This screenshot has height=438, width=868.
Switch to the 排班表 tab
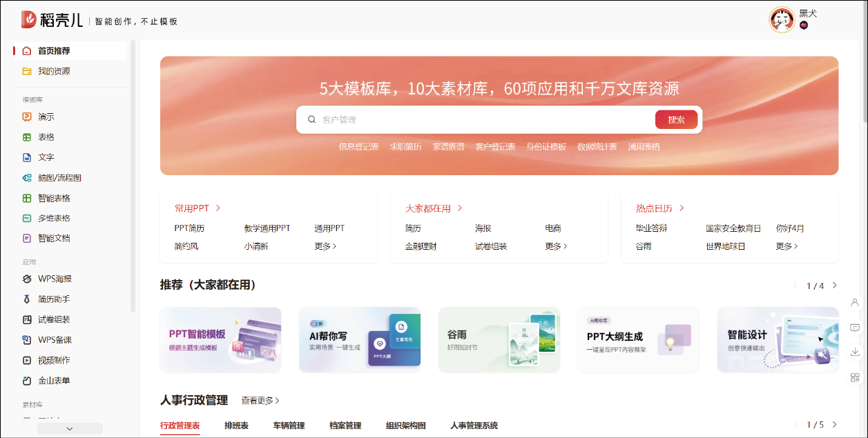coord(236,426)
